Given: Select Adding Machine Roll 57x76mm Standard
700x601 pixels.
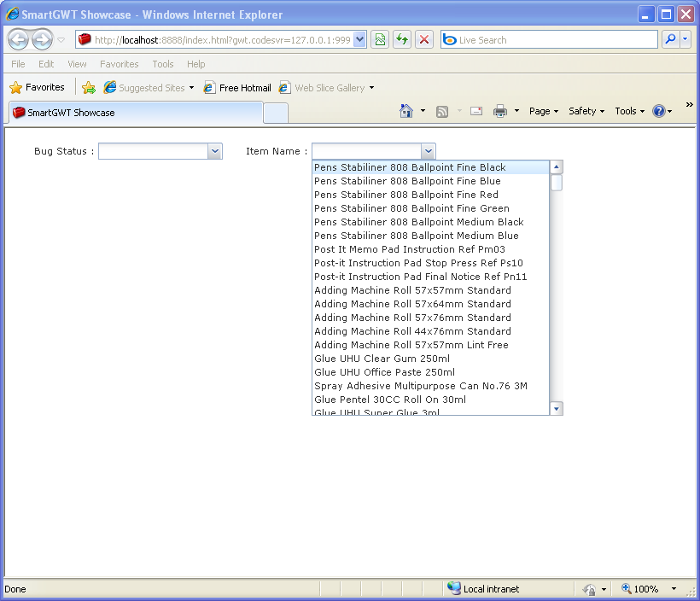Looking at the screenshot, I should point(430,318).
